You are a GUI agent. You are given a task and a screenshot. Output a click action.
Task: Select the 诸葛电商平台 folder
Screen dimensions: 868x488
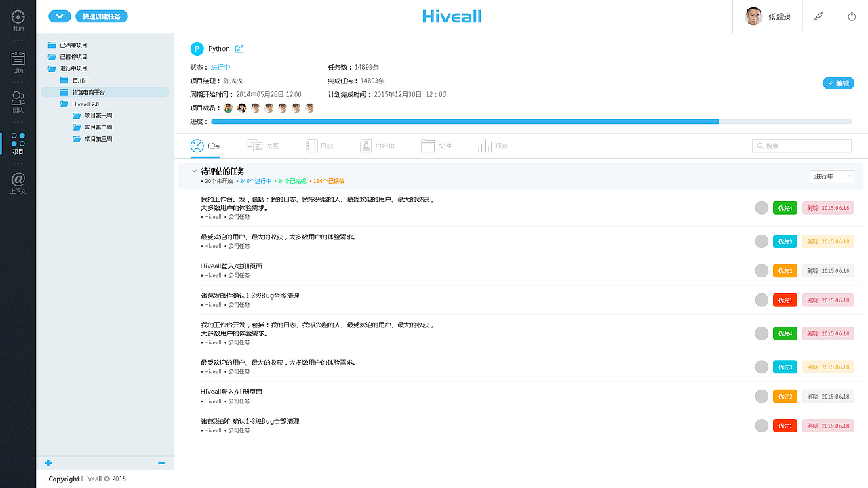click(x=104, y=92)
